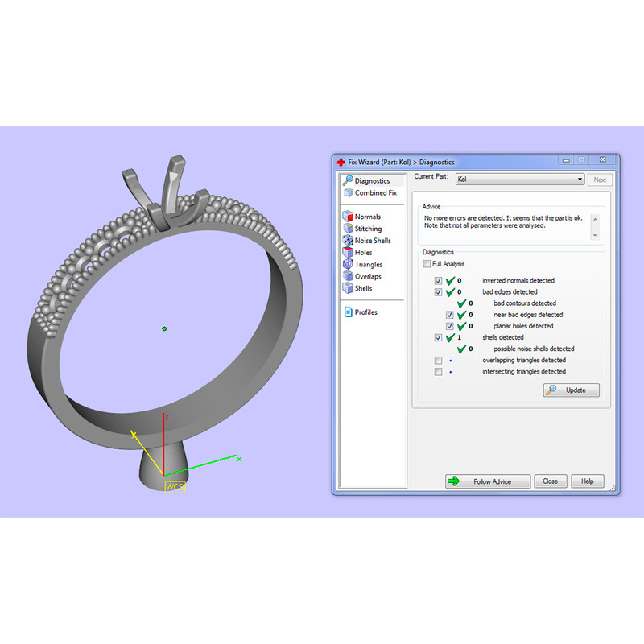The image size is (644, 644).
Task: Select the Holes fix page
Action: click(x=363, y=253)
